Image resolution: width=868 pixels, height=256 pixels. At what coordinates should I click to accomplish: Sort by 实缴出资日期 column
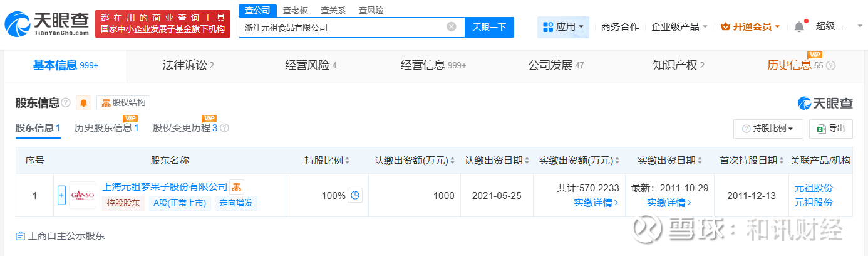700,161
